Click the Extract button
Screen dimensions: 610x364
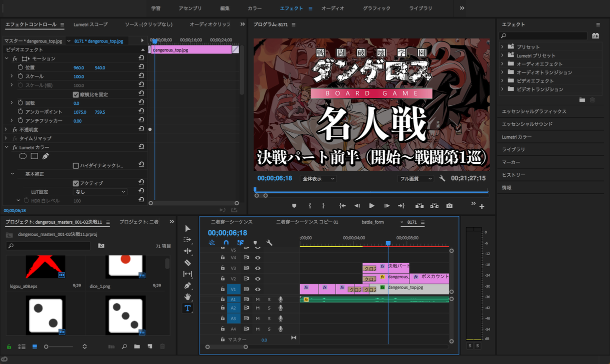tap(434, 206)
